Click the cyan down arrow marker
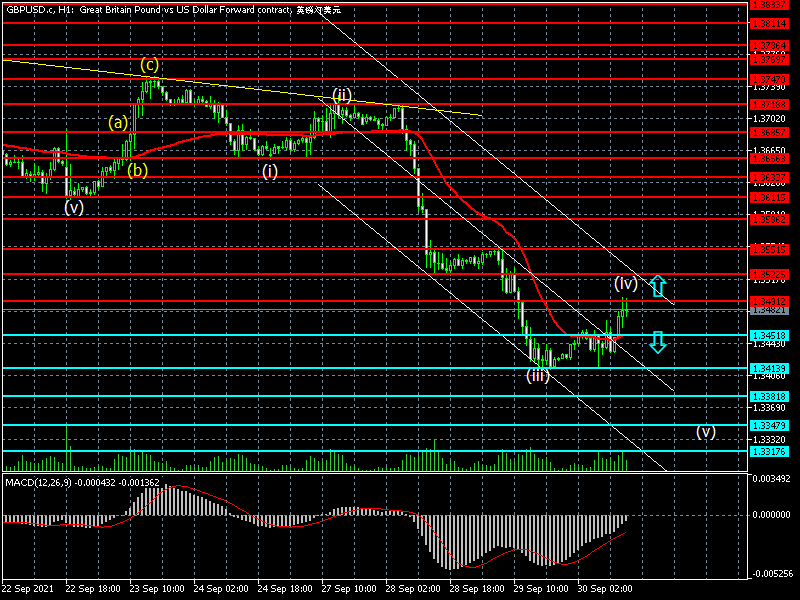This screenshot has width=800, height=600. point(658,342)
